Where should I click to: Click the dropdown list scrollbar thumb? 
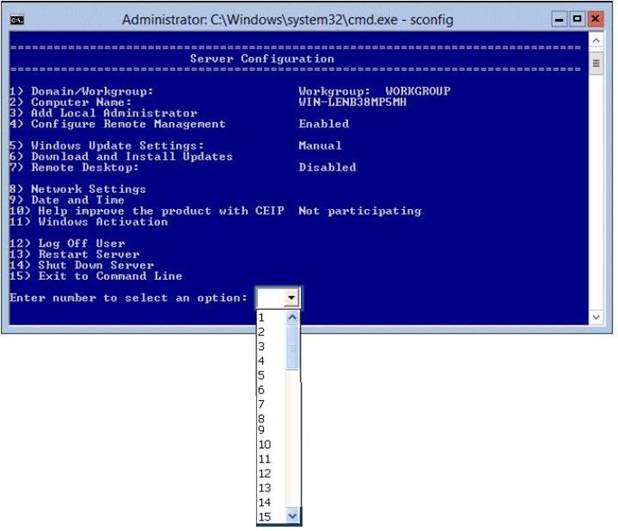[293, 352]
